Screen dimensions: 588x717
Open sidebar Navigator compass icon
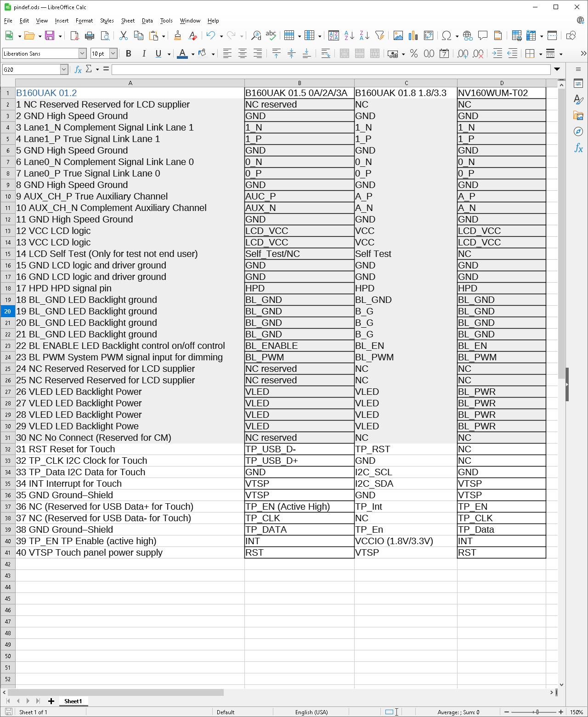(x=578, y=132)
